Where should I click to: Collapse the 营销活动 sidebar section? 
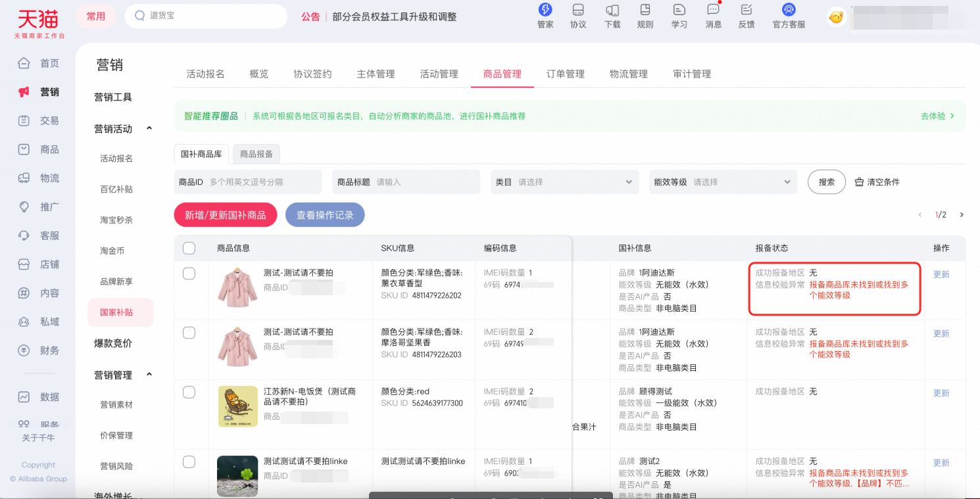[x=149, y=128]
